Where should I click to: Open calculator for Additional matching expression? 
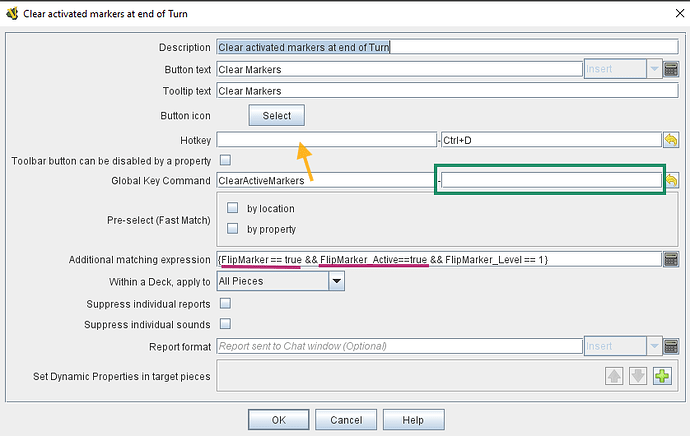coord(671,260)
